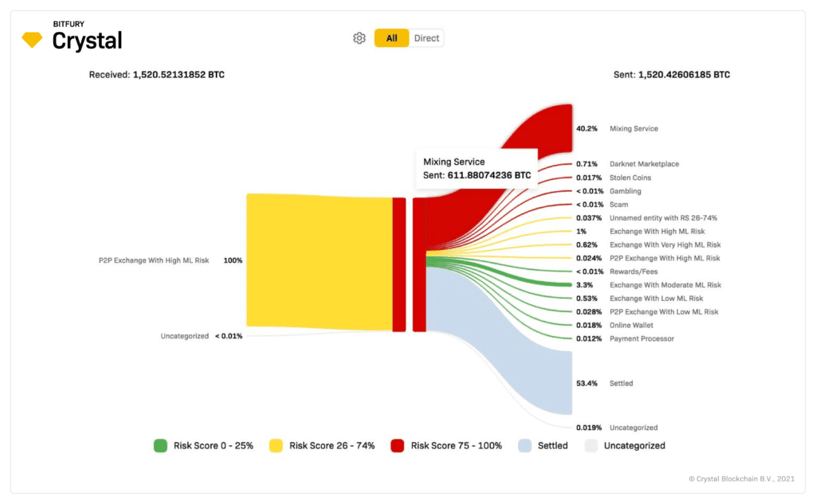The width and height of the screenshot is (816, 504).
Task: Select P2P Exchange With High ML Risk source label
Action: (x=154, y=260)
